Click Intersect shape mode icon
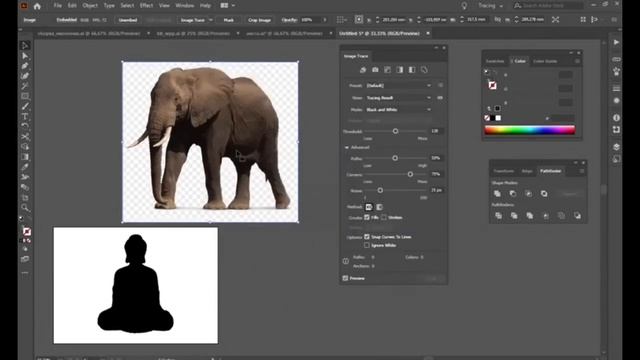This screenshot has width=640, height=360. (529, 193)
